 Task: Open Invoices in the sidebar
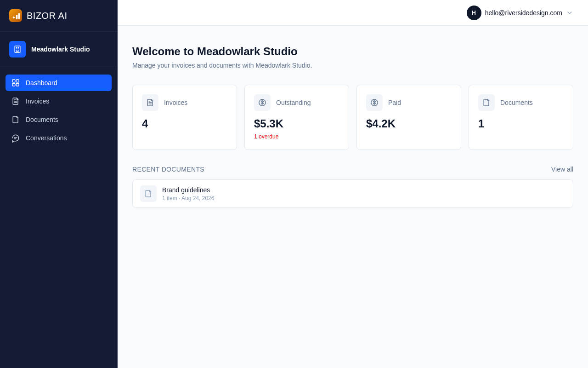tap(58, 101)
